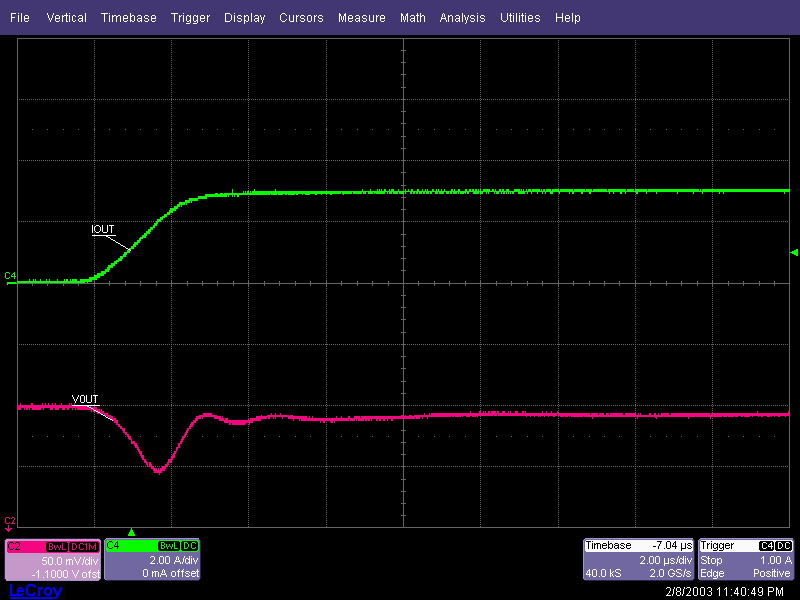
Task: Click the red C2 offset marker at bottom left
Action: (x=10, y=522)
